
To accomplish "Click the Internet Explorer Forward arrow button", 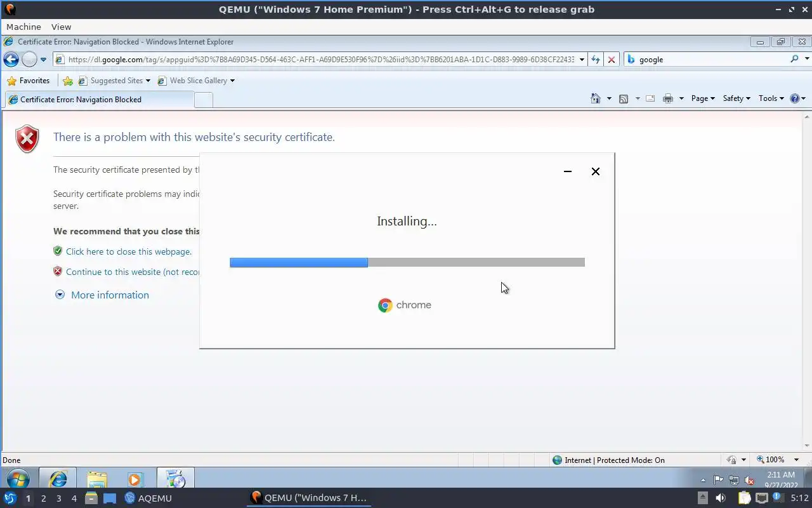I will pyautogui.click(x=29, y=60).
